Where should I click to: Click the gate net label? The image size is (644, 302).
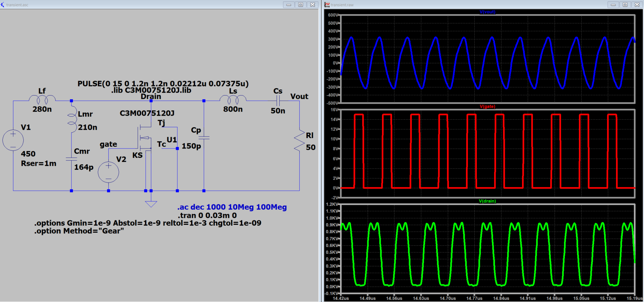point(108,144)
